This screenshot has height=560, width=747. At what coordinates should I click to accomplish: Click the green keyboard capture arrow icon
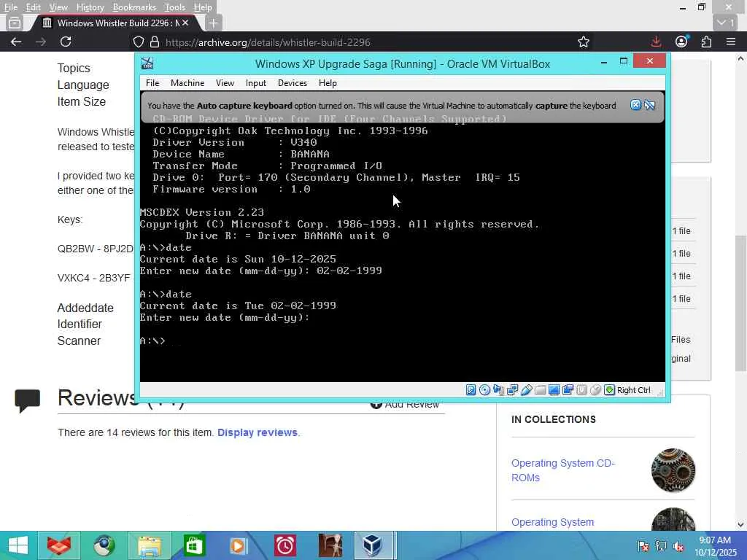coord(609,390)
